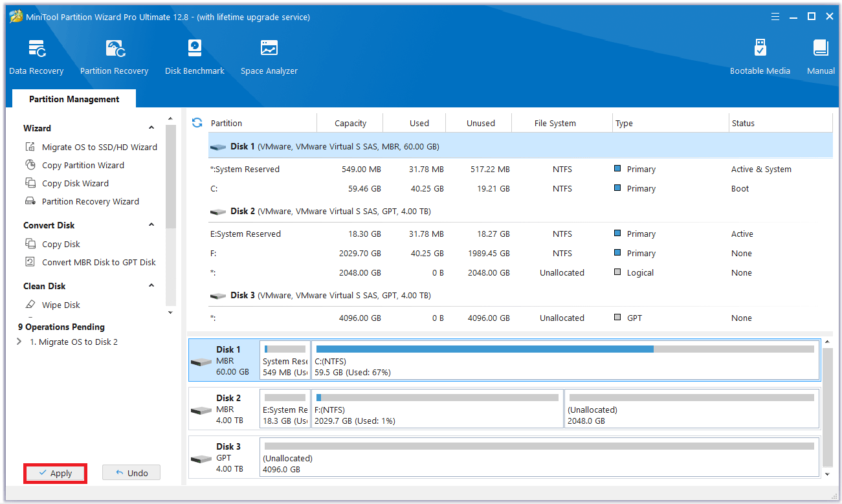Click E:System Reserved 18.3 GB block

pos(285,409)
